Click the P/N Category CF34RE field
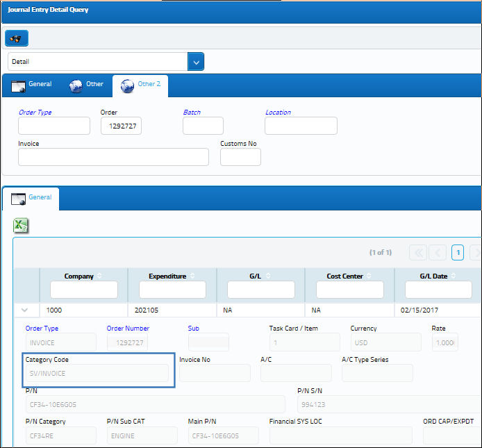 coord(61,435)
